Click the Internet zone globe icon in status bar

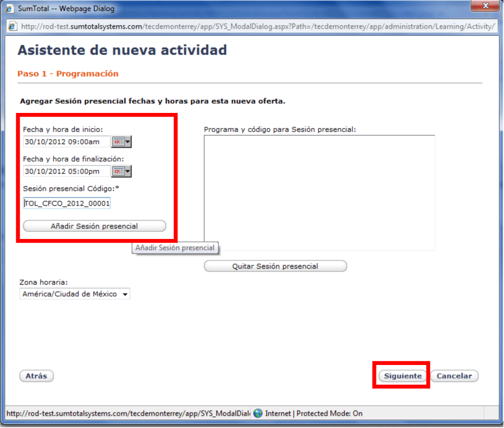(258, 413)
